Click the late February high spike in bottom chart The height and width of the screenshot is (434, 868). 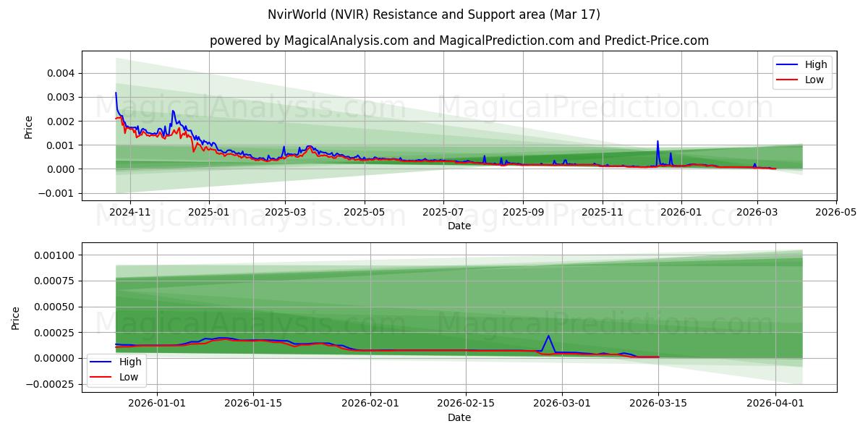tap(548, 336)
